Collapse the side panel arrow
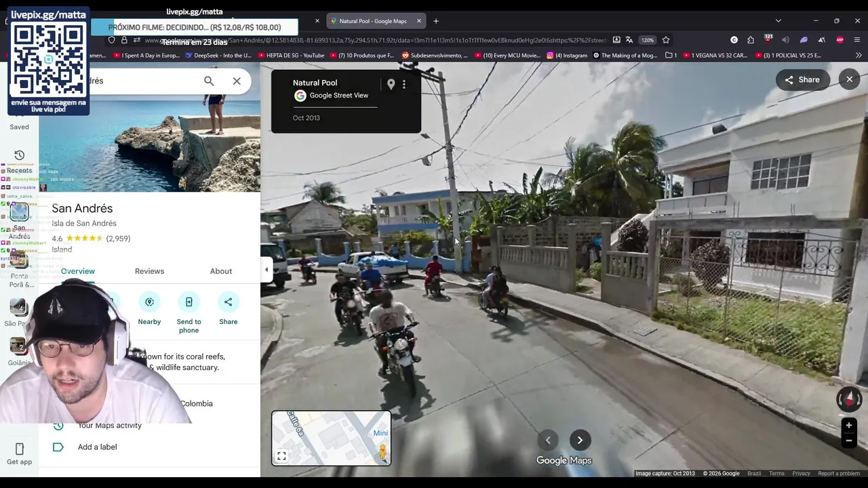The width and height of the screenshot is (868, 488). pos(266,270)
